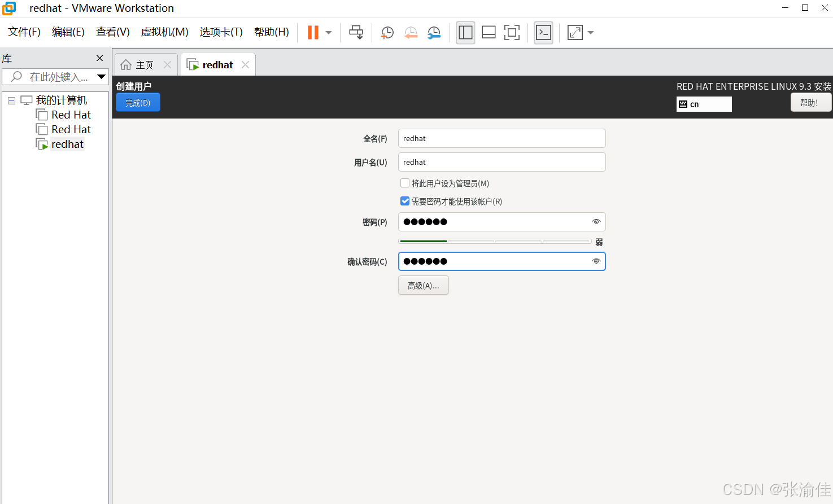Click the 用户名(U) input field
The image size is (833, 504).
tap(501, 162)
